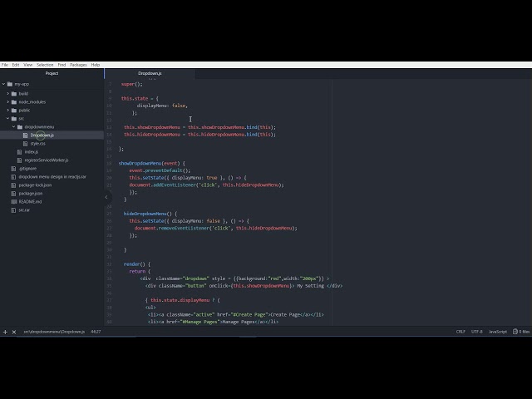Place cursor on 'render() {' line
Image resolution: width=532 pixels, height=399 pixels.
click(x=137, y=264)
